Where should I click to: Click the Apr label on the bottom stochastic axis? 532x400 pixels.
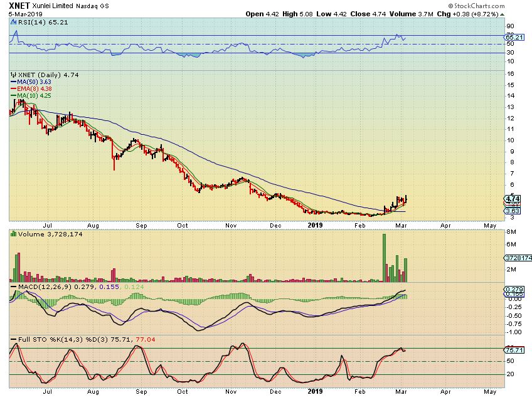(x=445, y=391)
